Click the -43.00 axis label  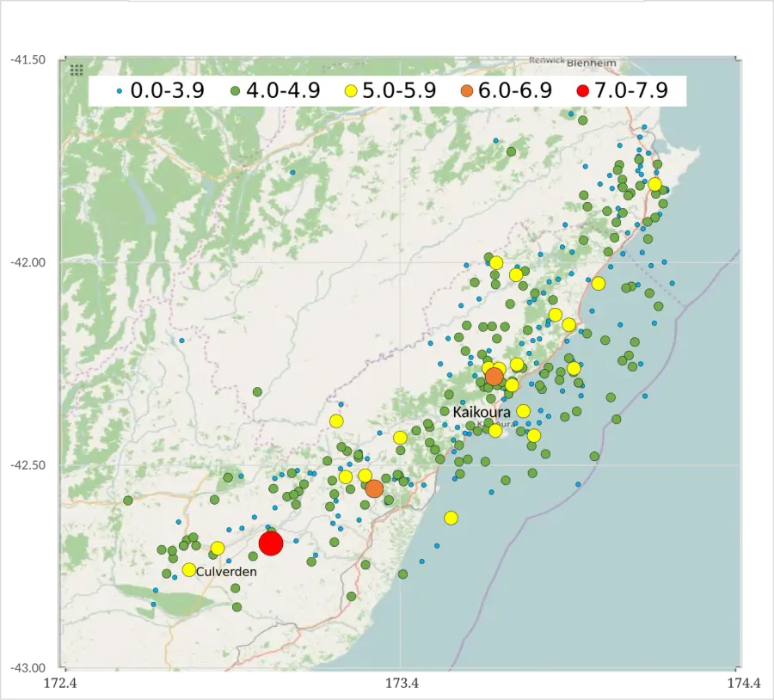click(x=28, y=668)
